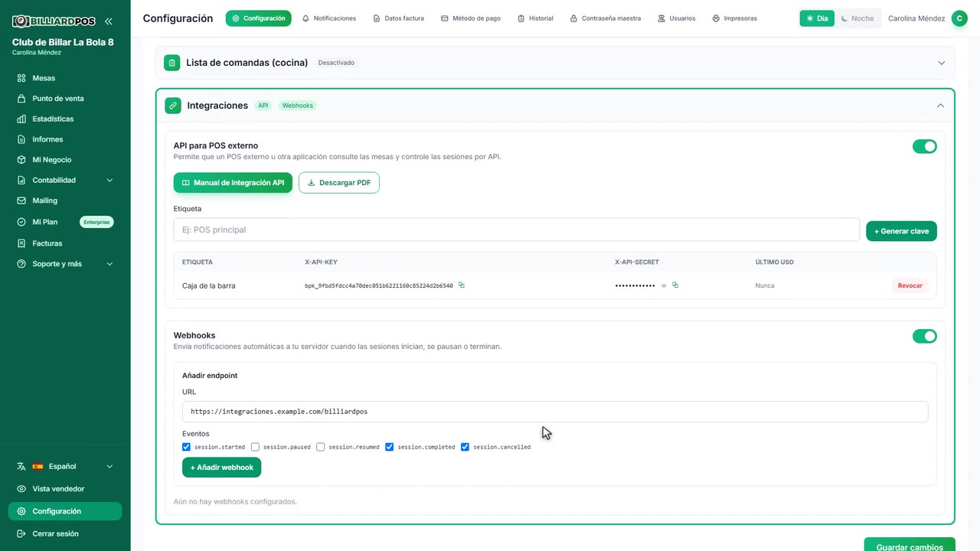Collapse the Integraciones section

[x=941, y=106]
